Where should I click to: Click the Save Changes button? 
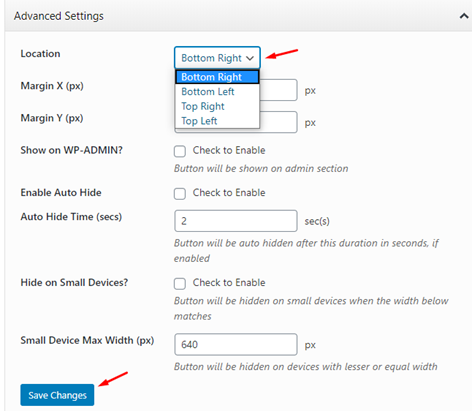[57, 395]
